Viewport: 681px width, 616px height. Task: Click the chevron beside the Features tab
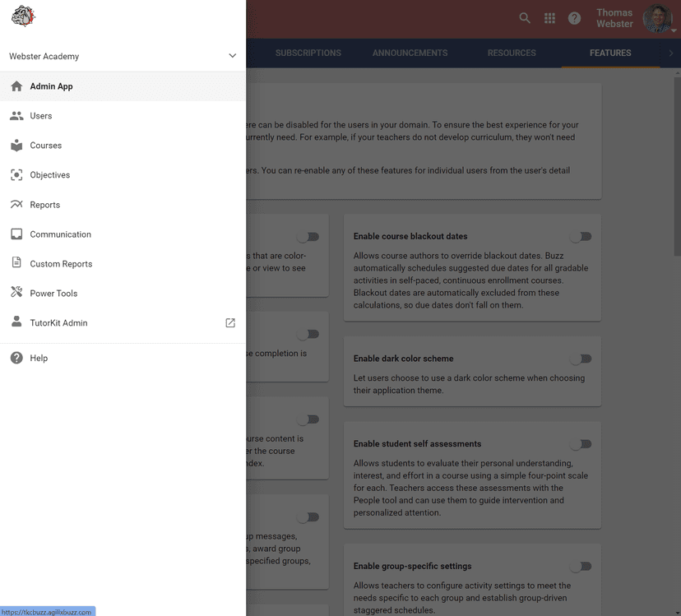[x=673, y=53]
